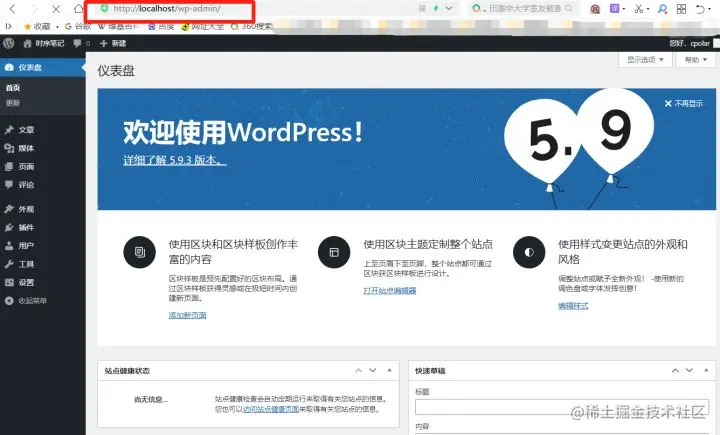Image resolution: width=720 pixels, height=435 pixels.
Task: Open the 百度 bookmark
Action: pos(161,26)
